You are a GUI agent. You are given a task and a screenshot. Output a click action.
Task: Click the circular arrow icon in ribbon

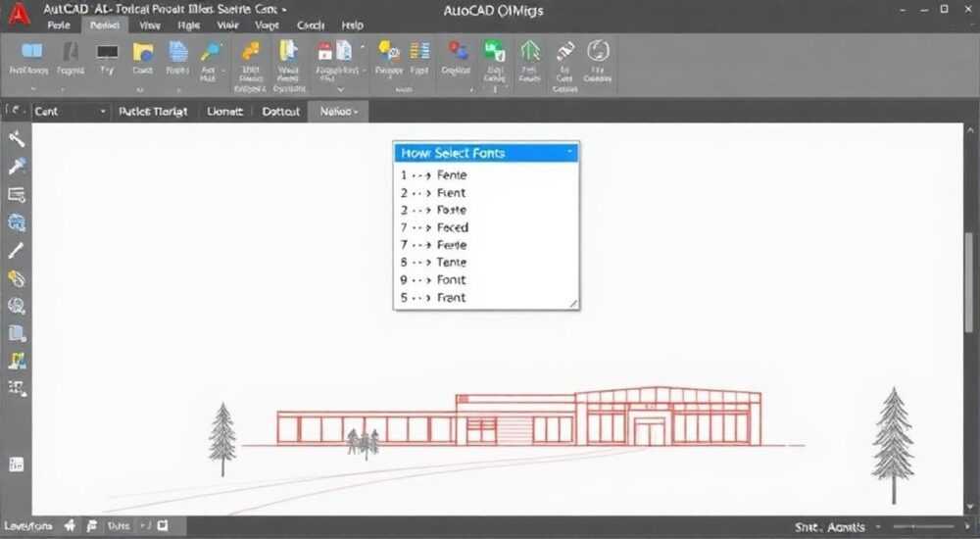pos(598,51)
